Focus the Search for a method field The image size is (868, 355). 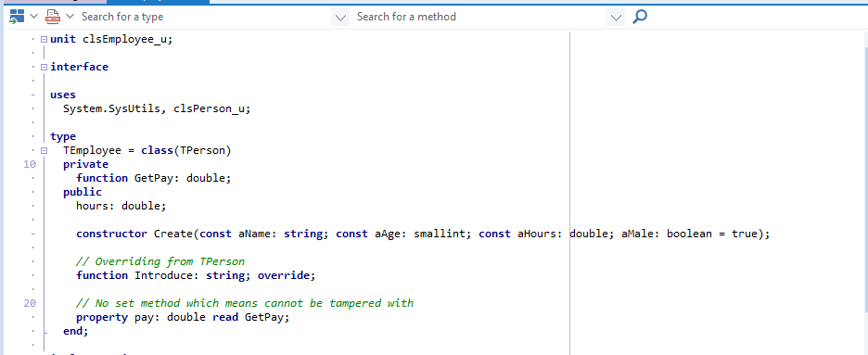(480, 17)
